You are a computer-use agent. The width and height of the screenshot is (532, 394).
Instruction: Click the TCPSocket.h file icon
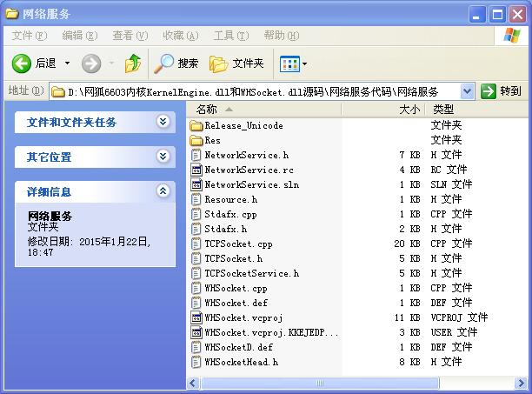(196, 259)
